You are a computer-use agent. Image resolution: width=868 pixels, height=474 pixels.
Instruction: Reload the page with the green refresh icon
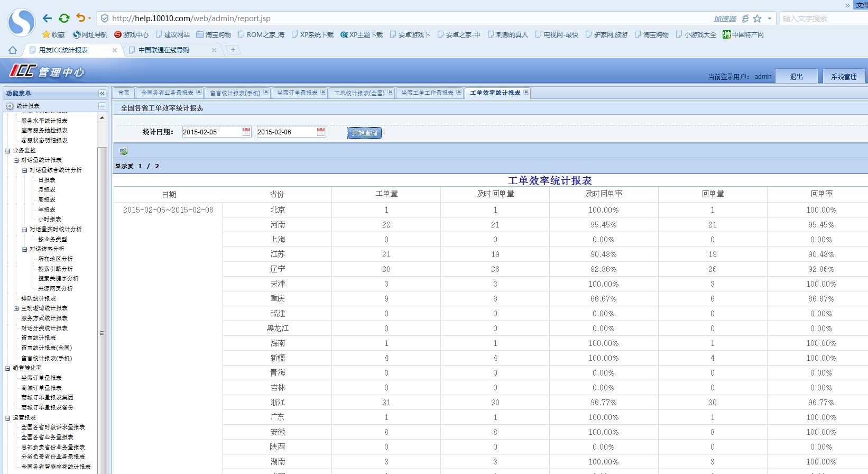64,19
